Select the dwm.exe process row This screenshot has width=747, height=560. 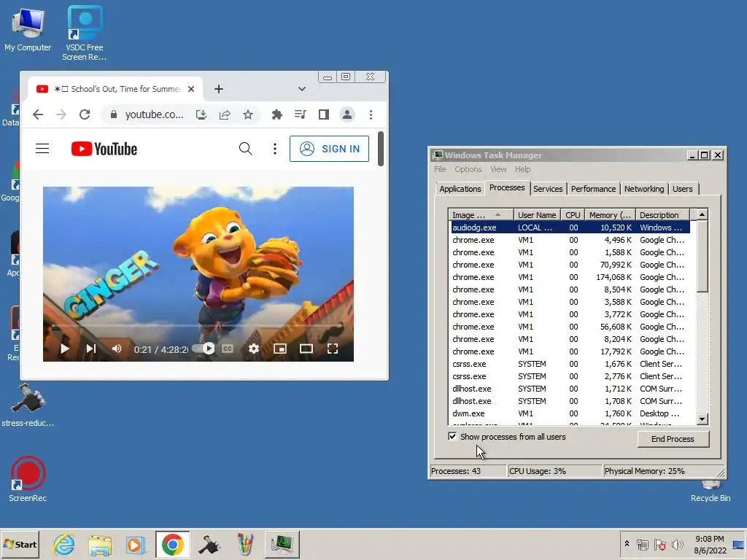pyautogui.click(x=569, y=413)
